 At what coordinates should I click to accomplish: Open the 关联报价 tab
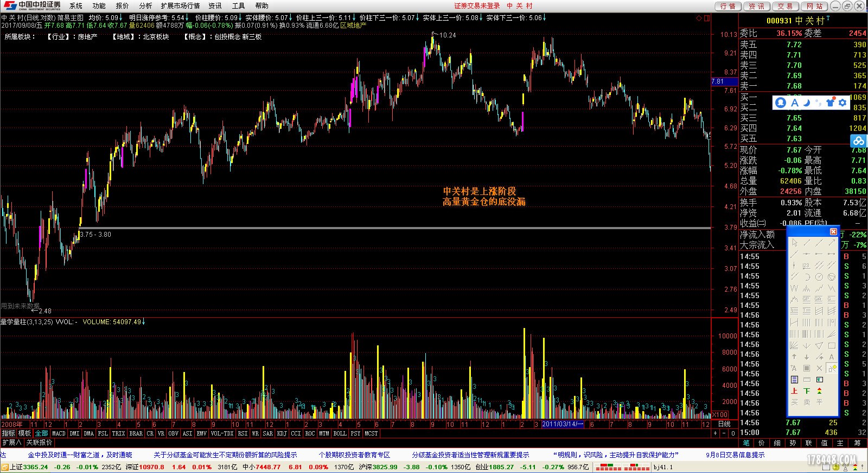(x=39, y=443)
